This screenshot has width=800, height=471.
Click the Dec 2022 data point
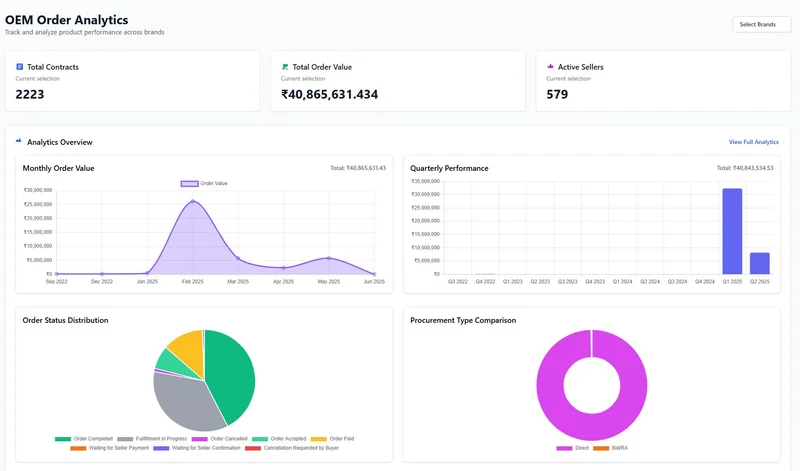[102, 274]
